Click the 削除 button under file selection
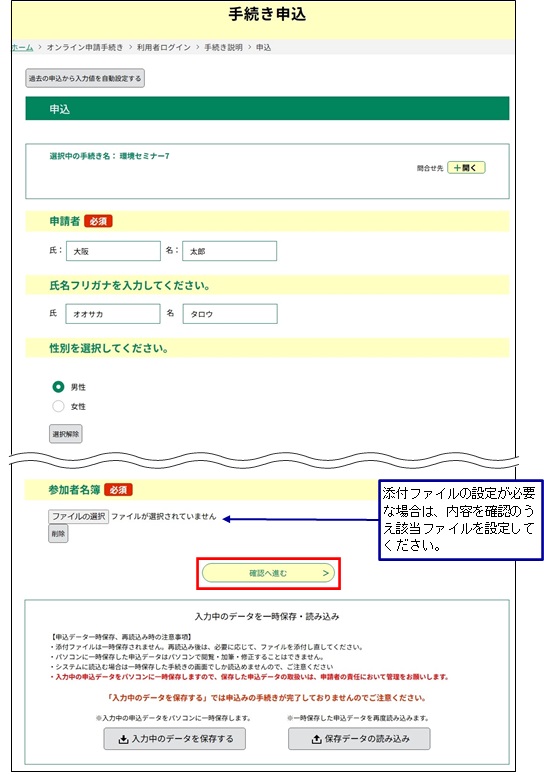544x775 pixels. (x=58, y=534)
